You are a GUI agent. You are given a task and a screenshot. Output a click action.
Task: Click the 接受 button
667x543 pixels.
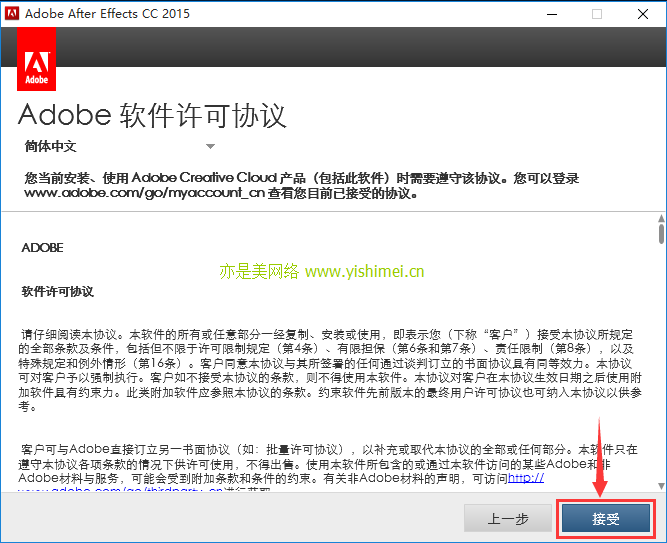(606, 518)
